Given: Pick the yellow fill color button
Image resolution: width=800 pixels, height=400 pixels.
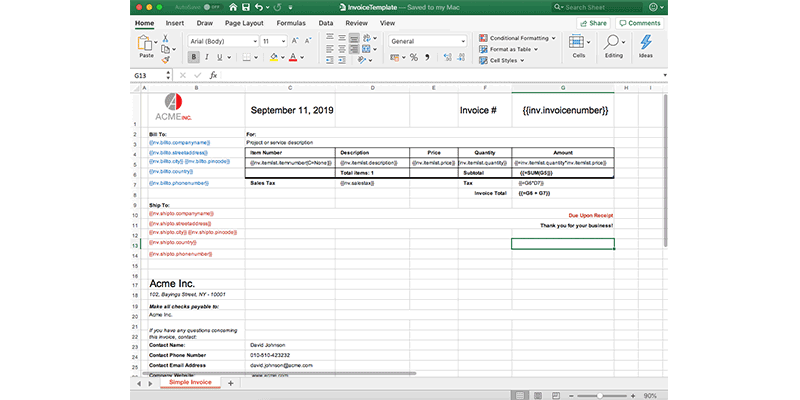Looking at the screenshot, I should click(x=274, y=58).
